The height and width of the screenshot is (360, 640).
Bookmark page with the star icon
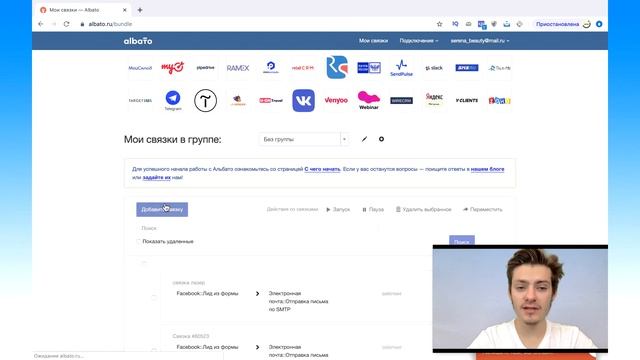[440, 24]
